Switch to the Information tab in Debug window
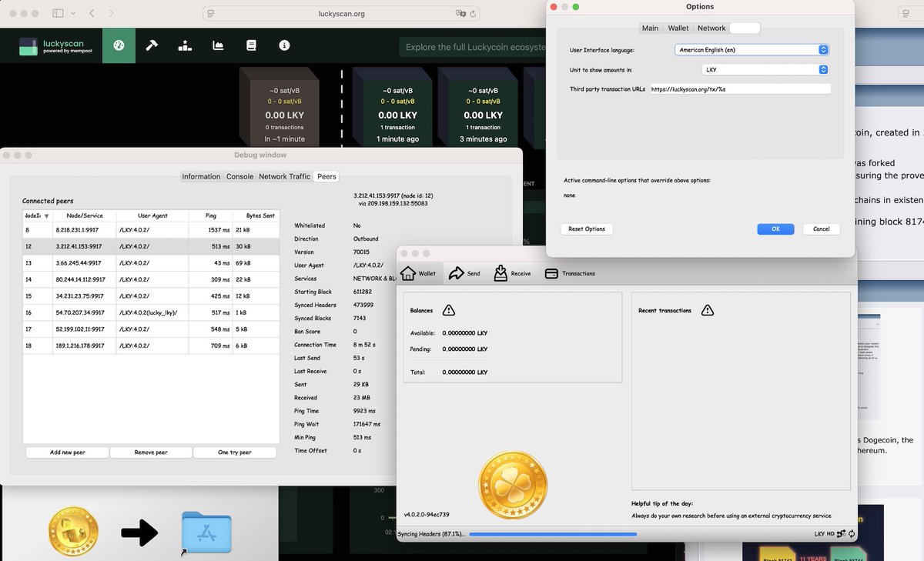924x561 pixels. [201, 176]
